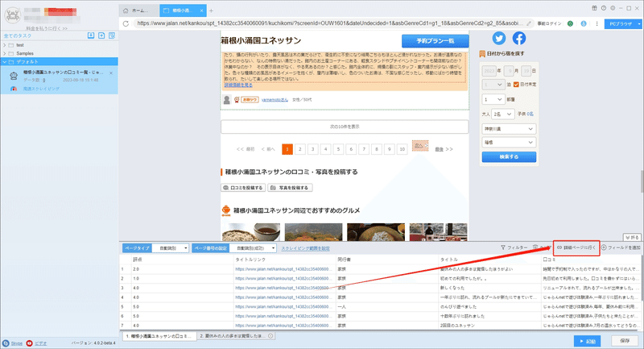Close the second result tab via X icon
Image resolution: width=644 pixels, height=349 pixels.
coord(270,336)
